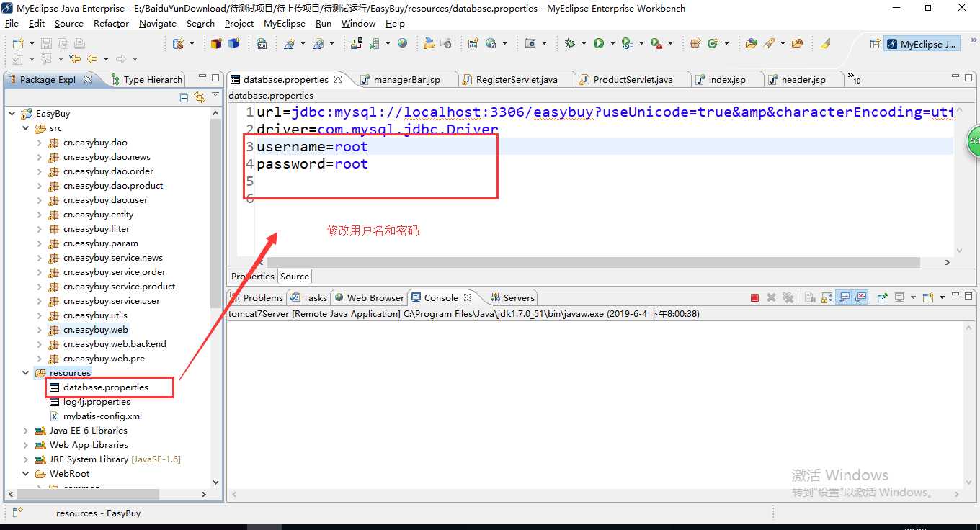Viewport: 980px width, 530px height.
Task: Collapse the resources folder
Action: click(x=26, y=373)
